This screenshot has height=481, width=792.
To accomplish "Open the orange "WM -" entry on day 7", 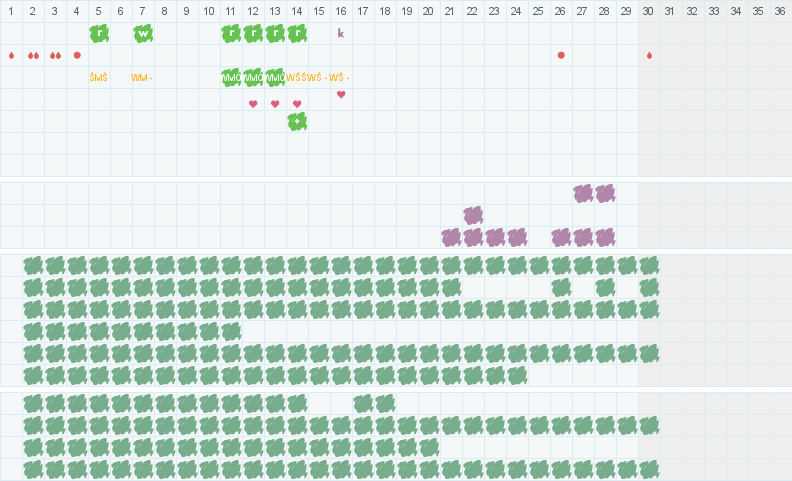I will pyautogui.click(x=142, y=77).
